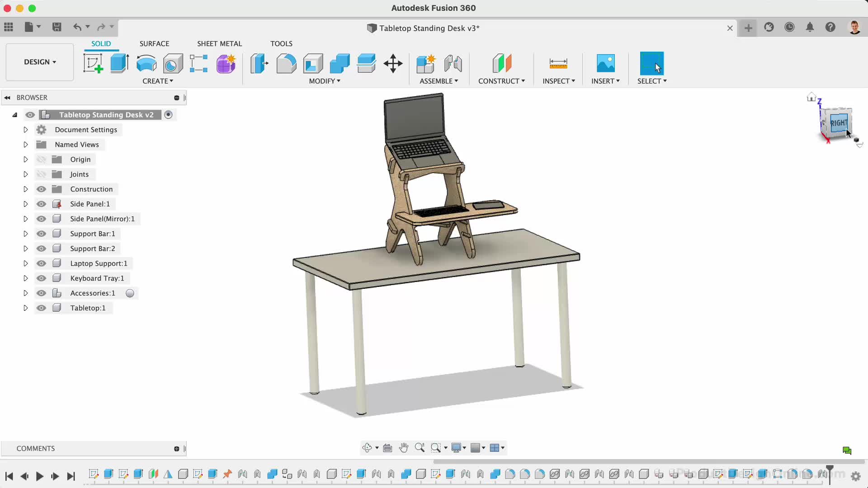Viewport: 868px width, 488px height.
Task: Click the Measure ruler icon
Action: coord(558,63)
